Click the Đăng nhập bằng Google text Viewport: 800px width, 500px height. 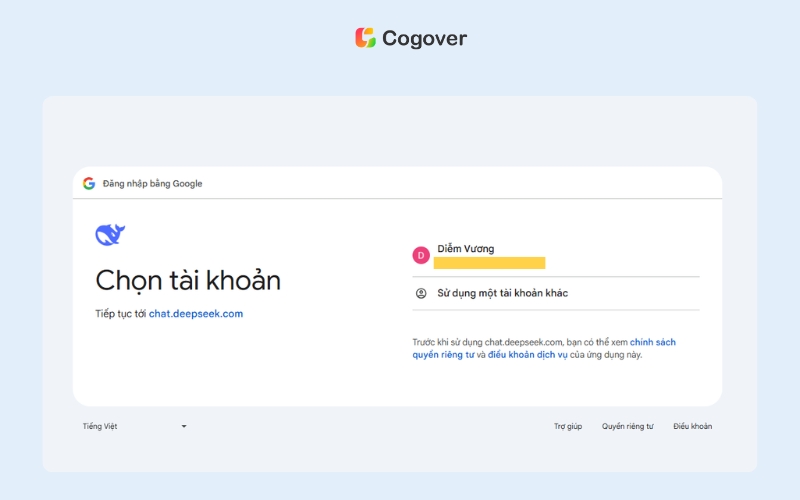(x=153, y=184)
